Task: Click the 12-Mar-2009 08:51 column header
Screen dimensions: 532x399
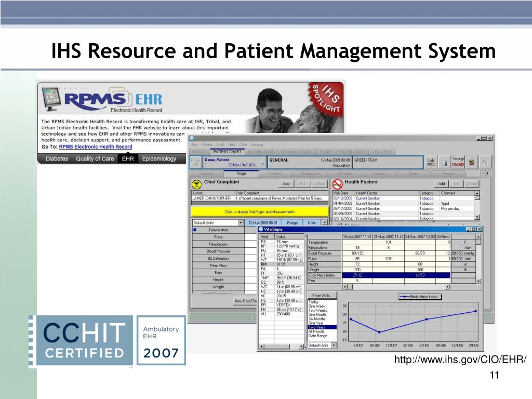Action: click(263, 223)
